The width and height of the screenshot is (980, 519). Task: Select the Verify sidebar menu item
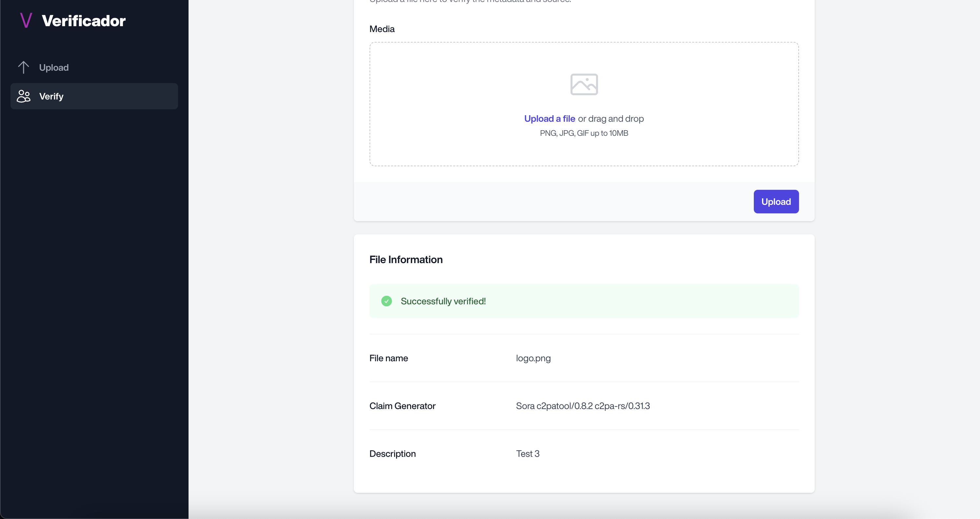[x=94, y=96]
